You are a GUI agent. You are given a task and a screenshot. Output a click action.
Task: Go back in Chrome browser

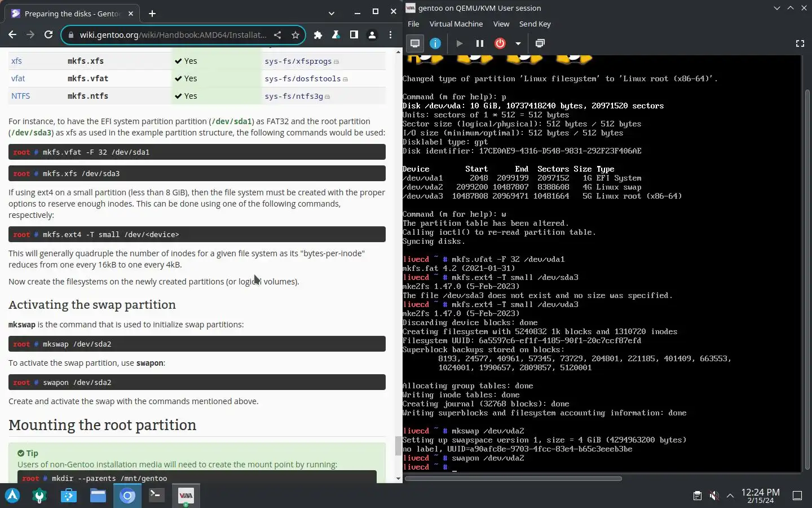click(12, 34)
